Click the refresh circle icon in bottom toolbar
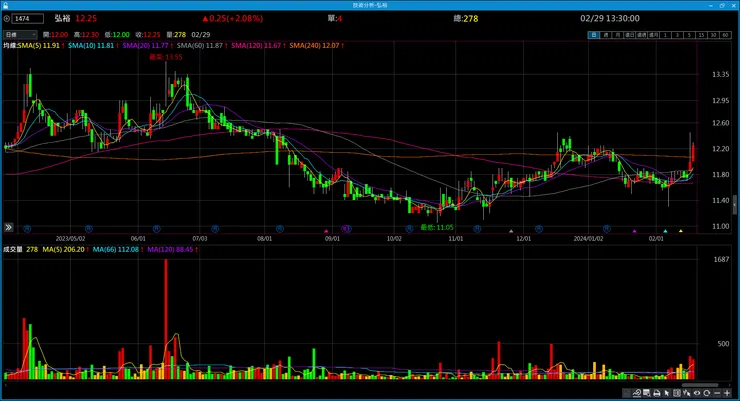740x401 pixels. point(706,393)
